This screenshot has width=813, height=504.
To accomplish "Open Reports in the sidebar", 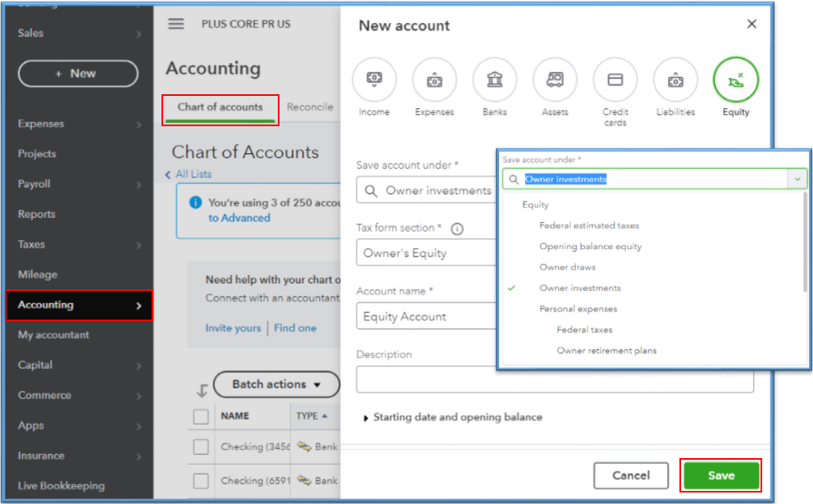I will tap(36, 214).
